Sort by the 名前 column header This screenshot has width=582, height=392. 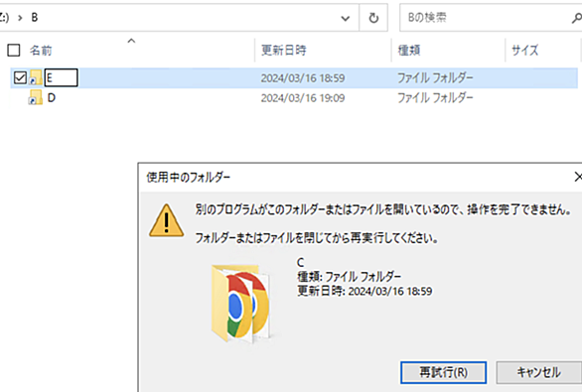(x=41, y=50)
